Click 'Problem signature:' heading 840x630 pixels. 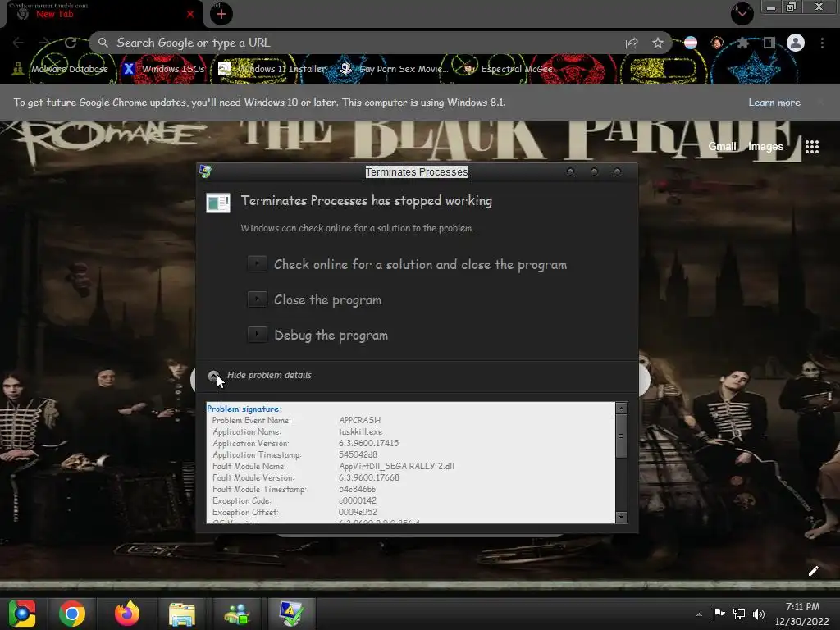coord(244,409)
